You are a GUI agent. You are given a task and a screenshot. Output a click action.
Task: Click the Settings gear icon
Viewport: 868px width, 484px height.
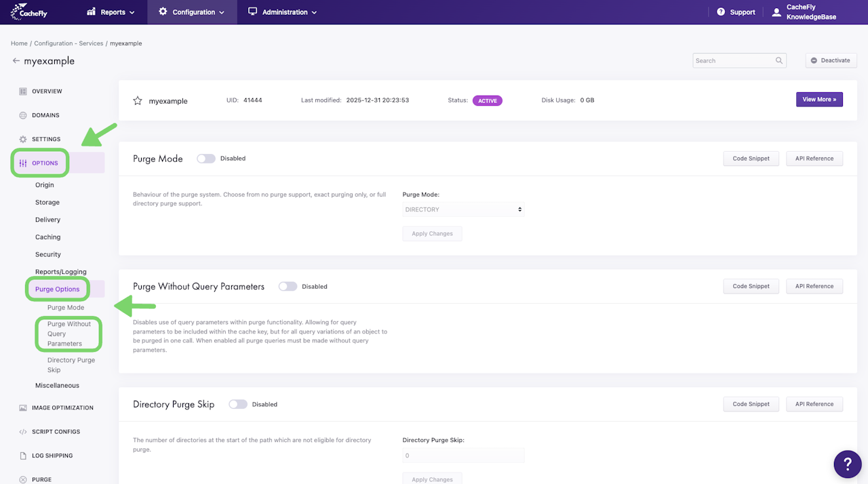[23, 139]
